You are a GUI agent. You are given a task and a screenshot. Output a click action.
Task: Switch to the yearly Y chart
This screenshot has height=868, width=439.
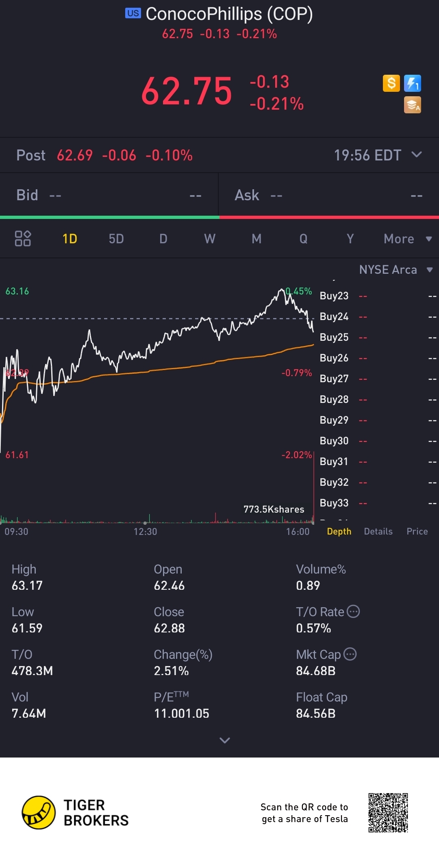click(350, 239)
